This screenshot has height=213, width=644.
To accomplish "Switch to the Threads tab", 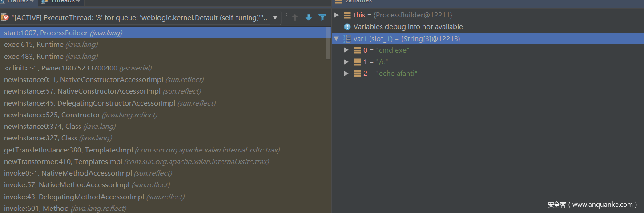I will 62,2.
